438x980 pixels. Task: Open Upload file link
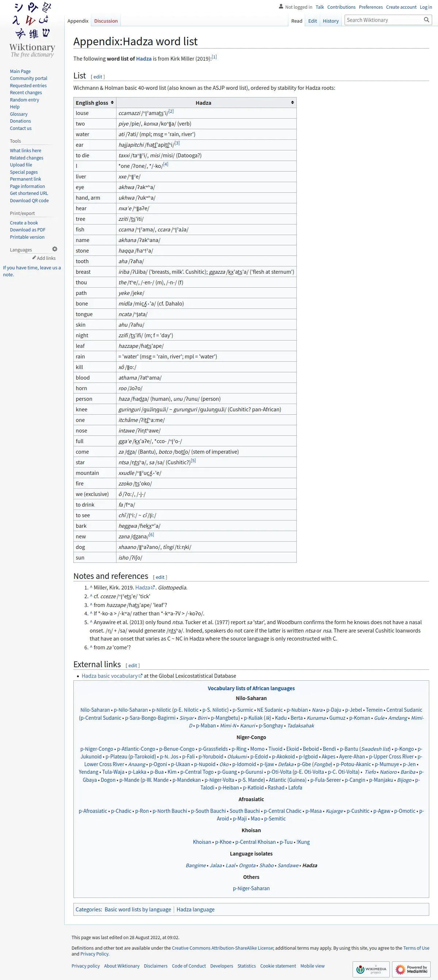[x=21, y=165]
